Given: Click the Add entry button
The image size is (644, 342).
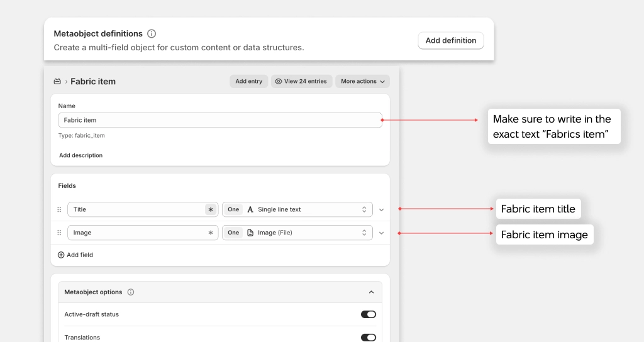Looking at the screenshot, I should pos(249,81).
